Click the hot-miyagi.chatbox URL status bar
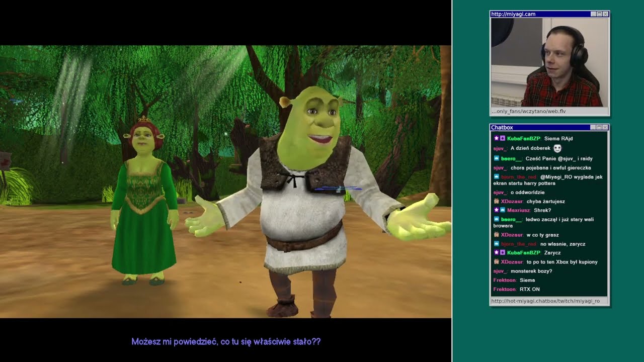The width and height of the screenshot is (644, 362). (x=549, y=301)
